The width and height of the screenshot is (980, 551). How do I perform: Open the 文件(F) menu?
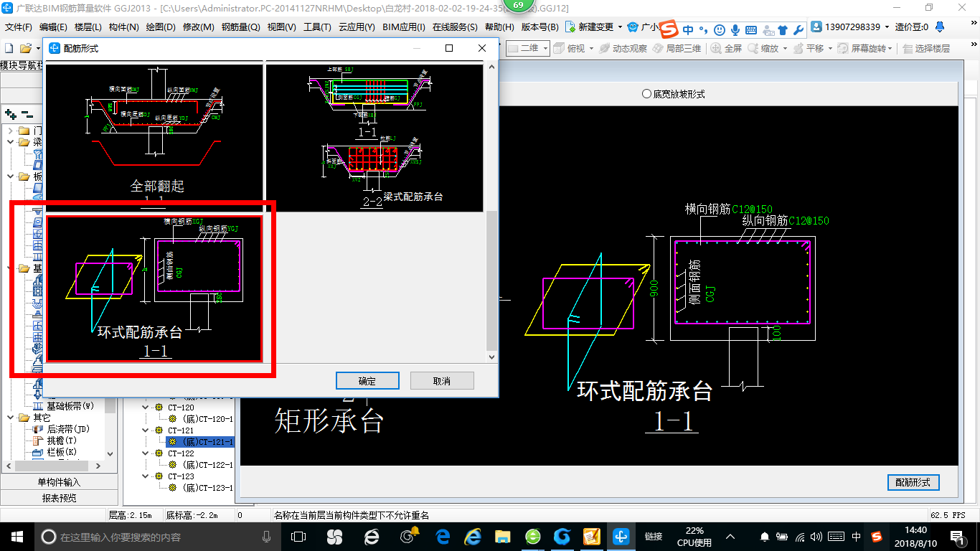coord(19,27)
